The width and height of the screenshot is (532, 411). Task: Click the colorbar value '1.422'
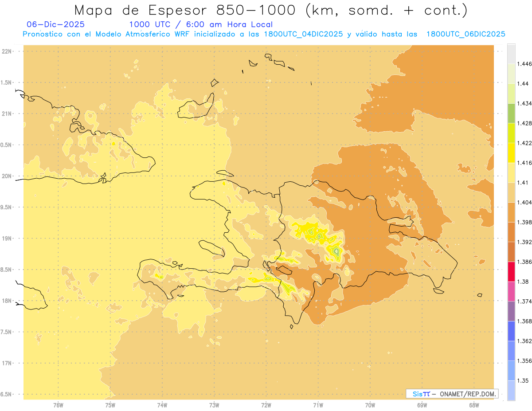(525, 143)
